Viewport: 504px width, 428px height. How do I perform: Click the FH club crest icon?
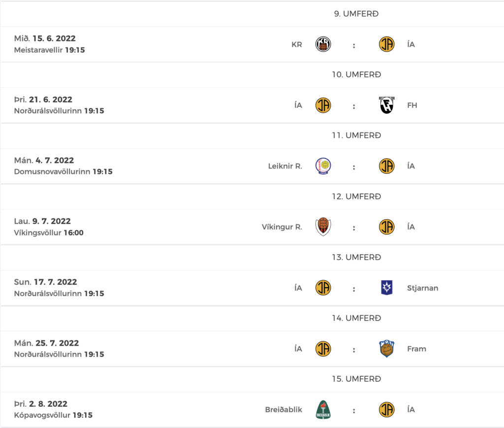[387, 105]
